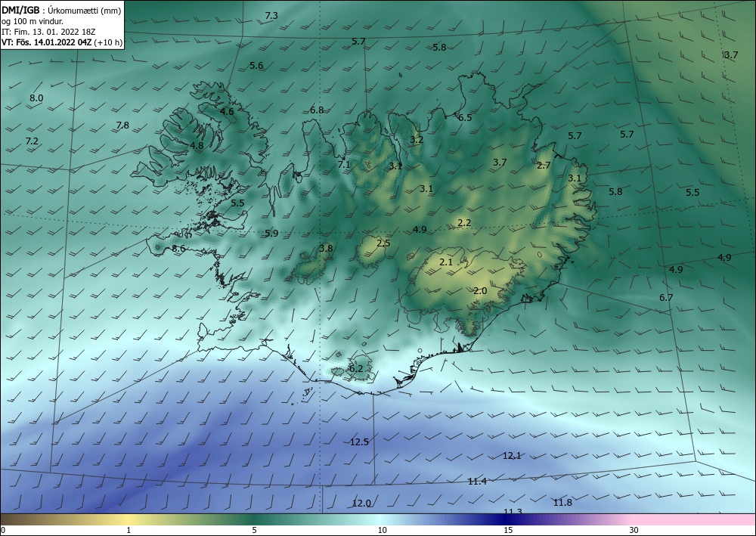Click the 10 tick on the colour scale
Image resolution: width=756 pixels, height=536 pixels.
coord(382,531)
